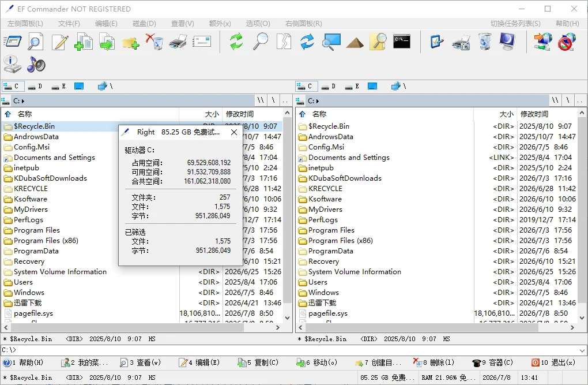This screenshot has height=385, width=588.
Task: Click the blue synchronize arrows icon
Action: (x=307, y=42)
